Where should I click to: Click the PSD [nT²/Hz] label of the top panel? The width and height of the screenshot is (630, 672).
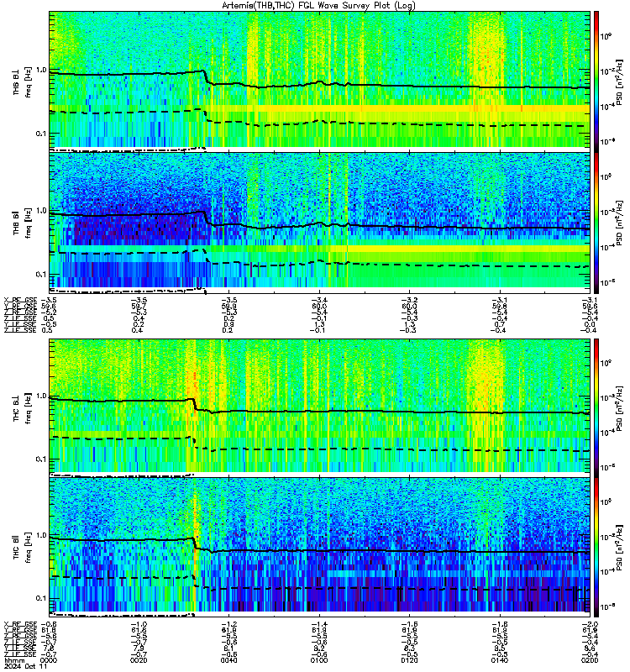(620, 82)
